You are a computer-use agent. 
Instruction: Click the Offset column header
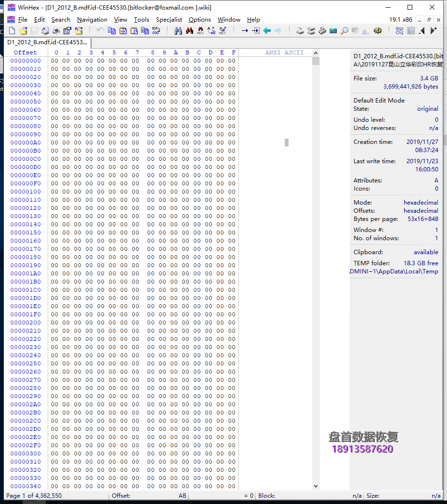point(26,52)
